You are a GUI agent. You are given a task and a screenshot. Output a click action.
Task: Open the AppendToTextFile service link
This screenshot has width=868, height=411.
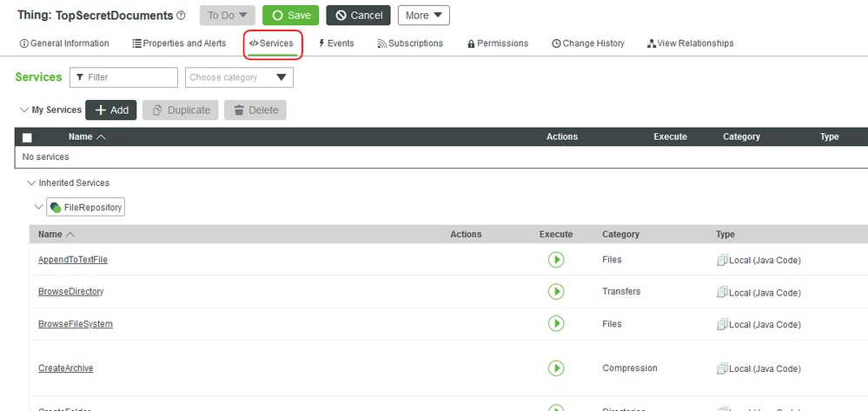click(x=73, y=260)
